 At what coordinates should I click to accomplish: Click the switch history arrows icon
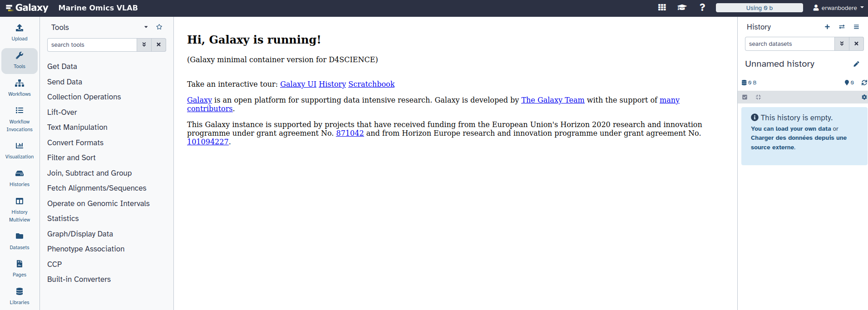(842, 27)
